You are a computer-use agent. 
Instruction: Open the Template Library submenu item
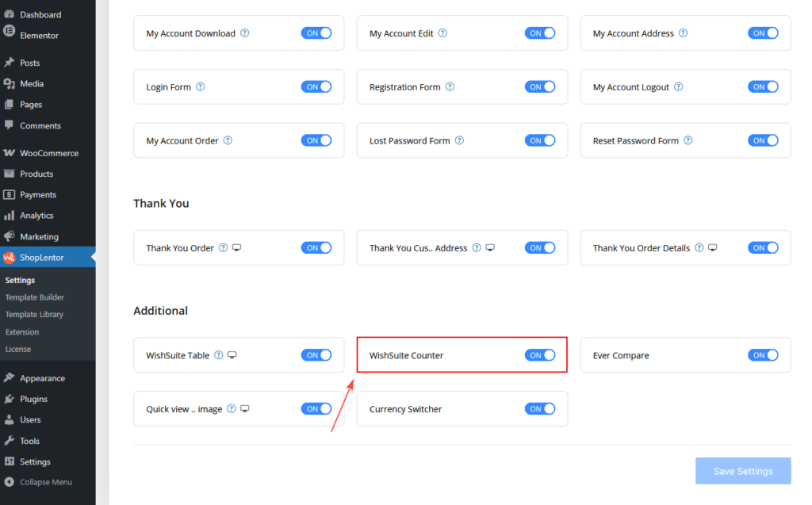(34, 315)
